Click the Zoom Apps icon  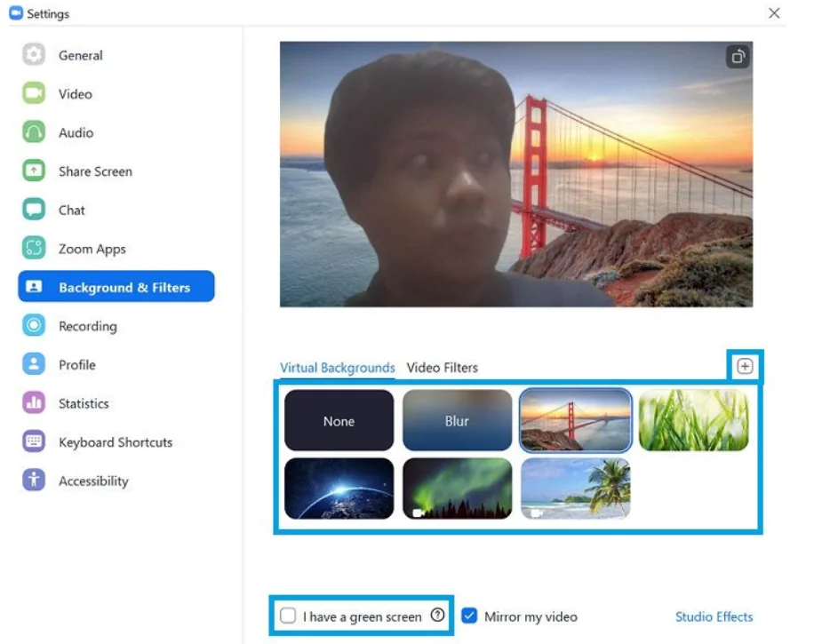click(34, 248)
